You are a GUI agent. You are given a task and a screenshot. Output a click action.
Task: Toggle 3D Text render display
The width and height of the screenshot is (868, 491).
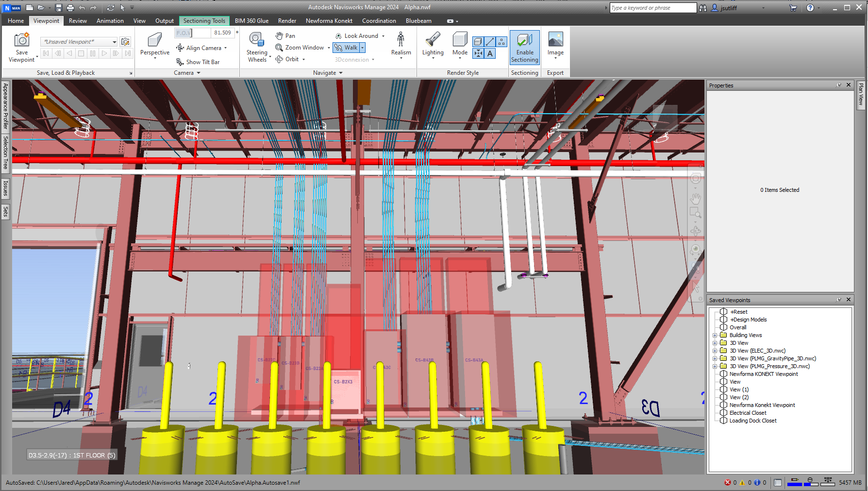(490, 53)
